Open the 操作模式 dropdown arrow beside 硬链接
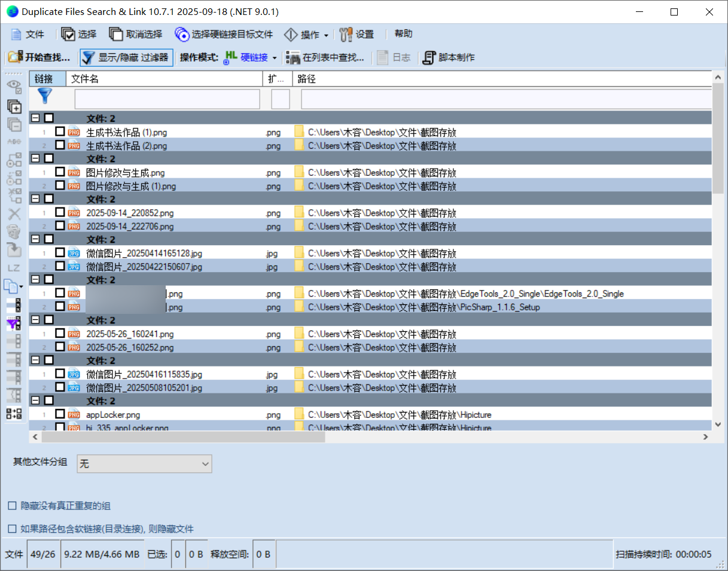728x571 pixels. [x=275, y=58]
